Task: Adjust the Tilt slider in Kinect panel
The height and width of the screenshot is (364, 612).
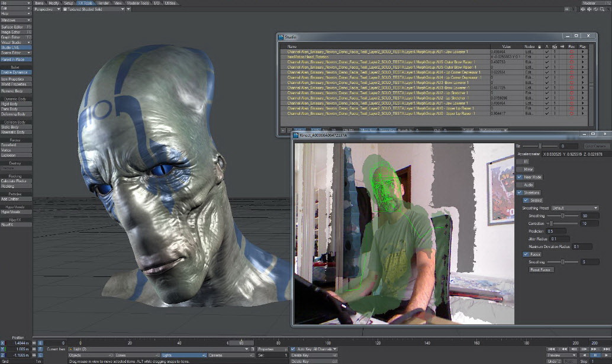Action: (540, 146)
